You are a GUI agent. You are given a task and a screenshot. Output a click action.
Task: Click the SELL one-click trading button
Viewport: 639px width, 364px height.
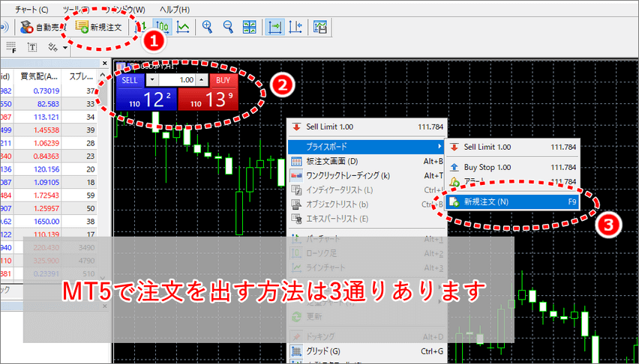pos(130,81)
